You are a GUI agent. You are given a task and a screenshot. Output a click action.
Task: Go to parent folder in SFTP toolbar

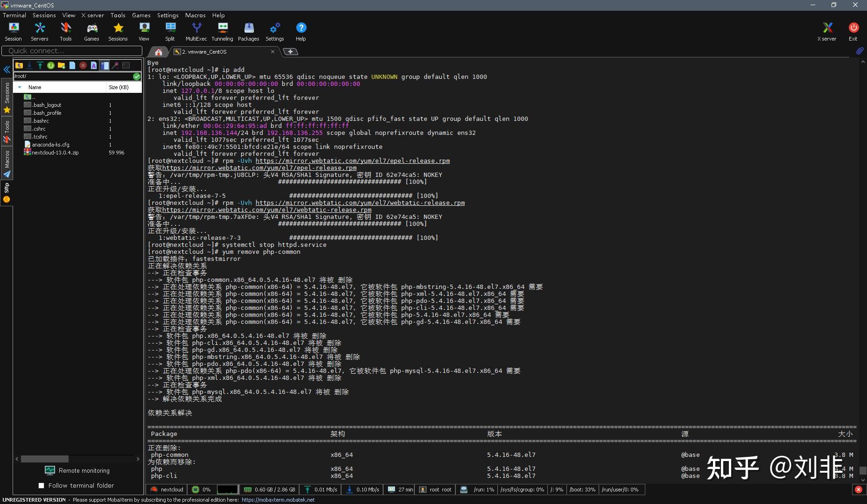[x=19, y=65]
